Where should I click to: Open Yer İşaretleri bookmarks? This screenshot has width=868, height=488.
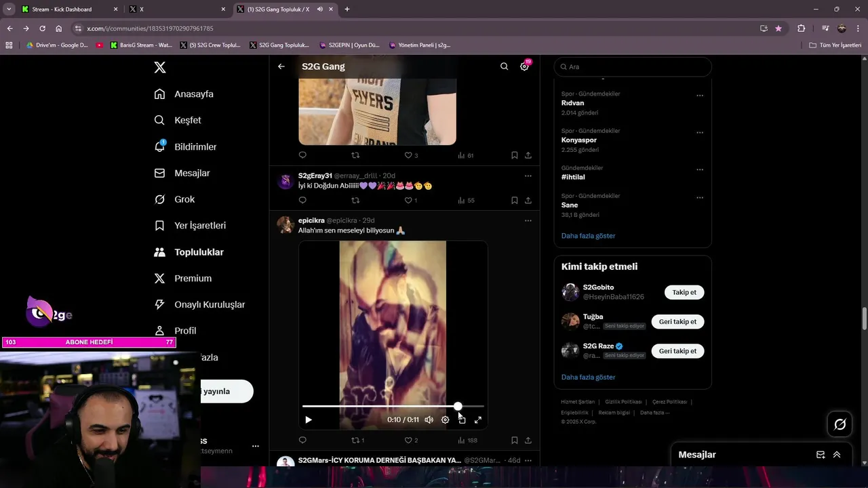click(x=190, y=226)
